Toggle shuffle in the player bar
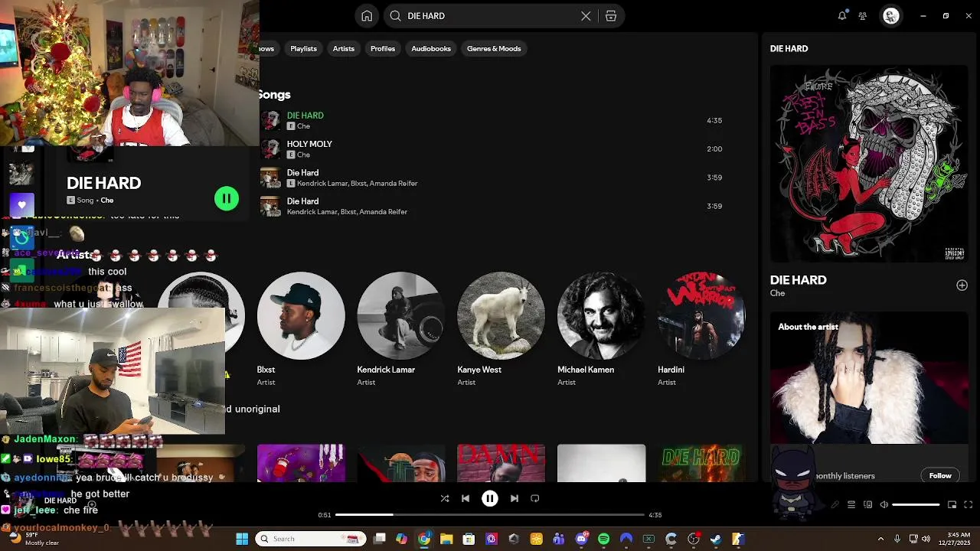Viewport: 980px width, 551px height. 445,499
